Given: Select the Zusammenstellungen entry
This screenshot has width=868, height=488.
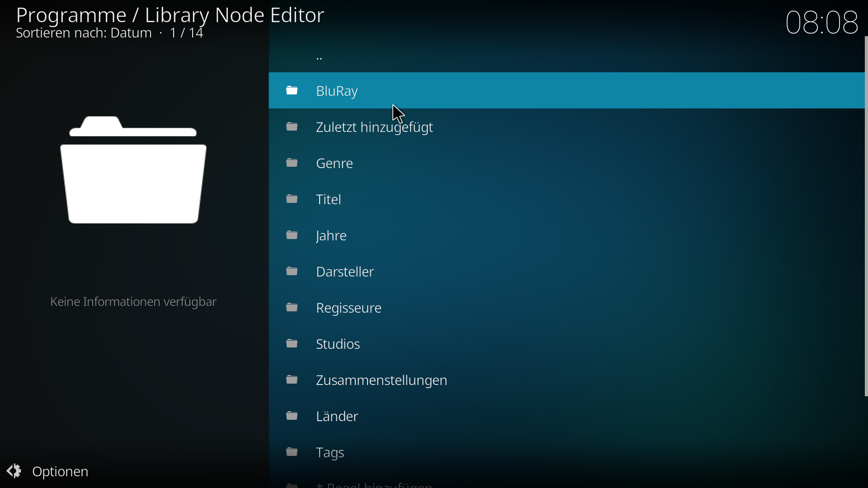Looking at the screenshot, I should click(567, 380).
